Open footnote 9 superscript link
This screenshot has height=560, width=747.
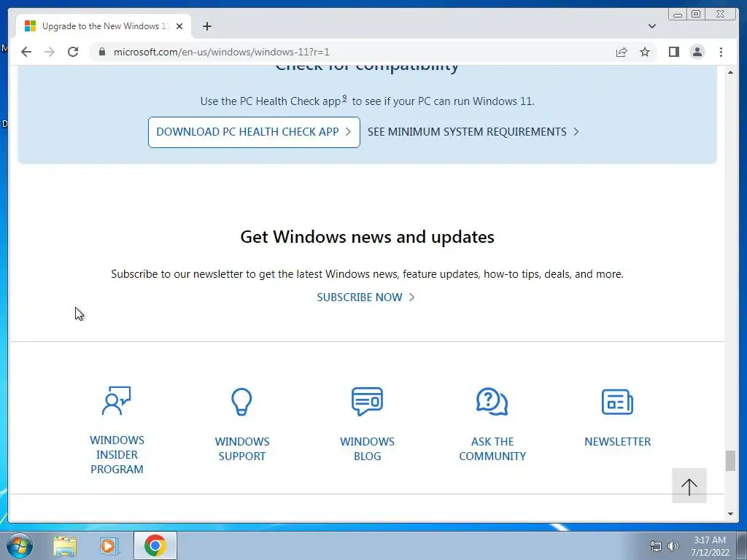344,98
